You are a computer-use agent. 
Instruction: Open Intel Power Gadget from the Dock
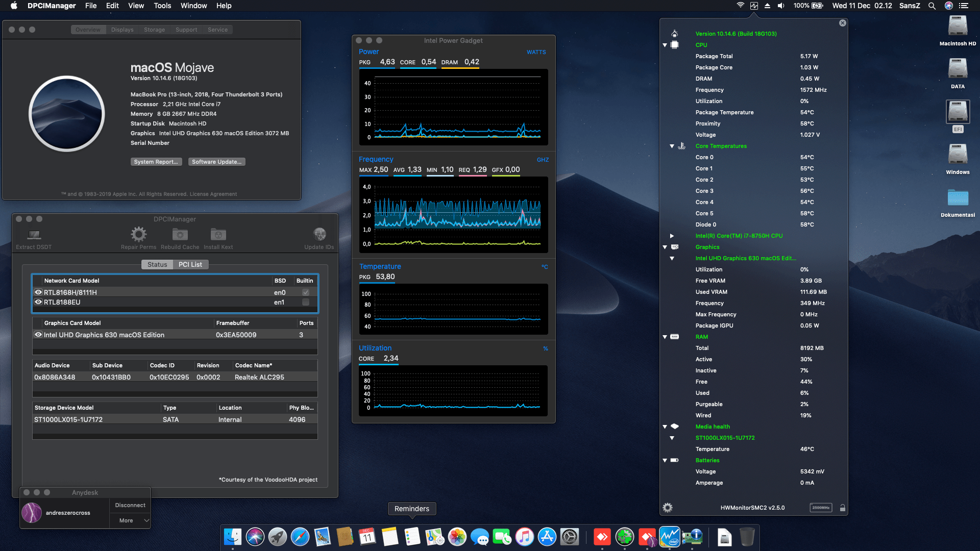point(669,537)
